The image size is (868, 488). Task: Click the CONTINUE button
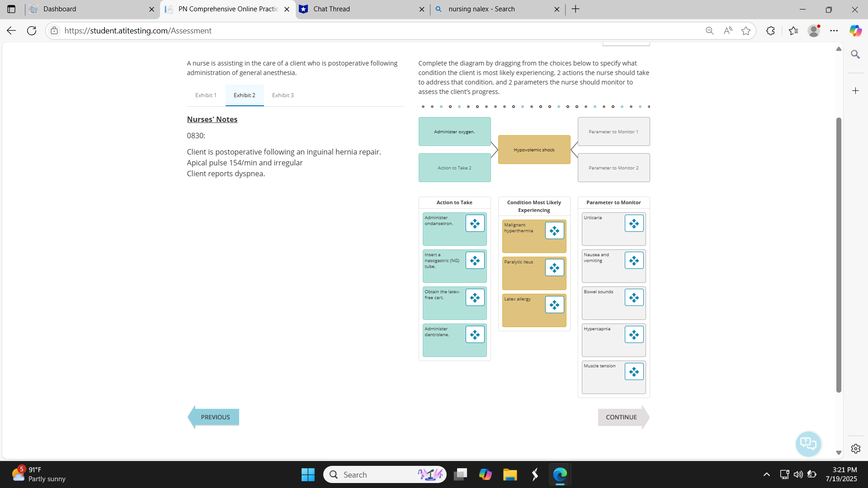[621, 417]
